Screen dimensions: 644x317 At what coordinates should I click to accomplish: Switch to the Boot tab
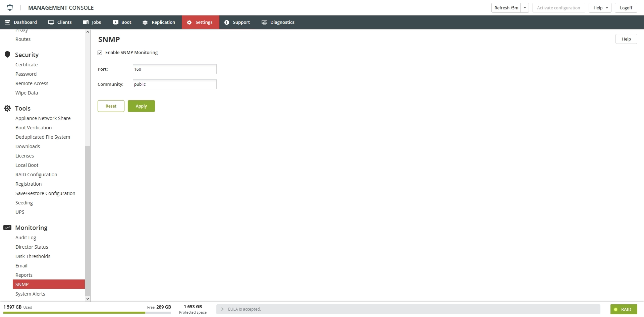[x=122, y=22]
